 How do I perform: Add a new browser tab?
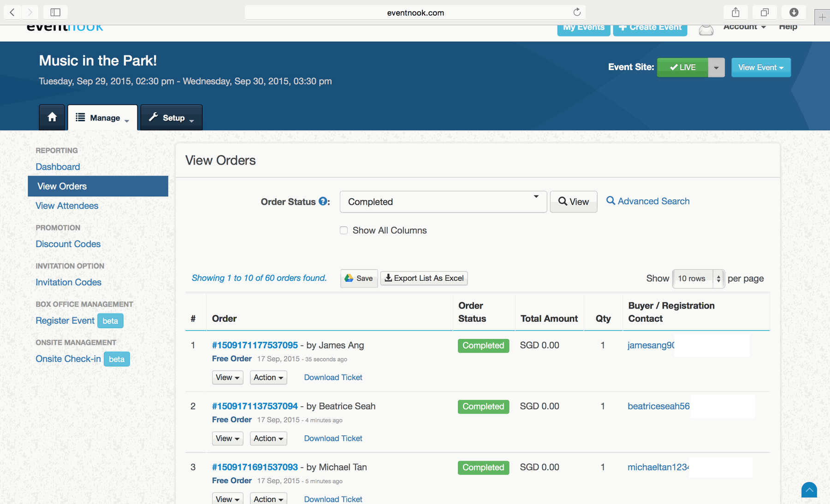pyautogui.click(x=822, y=18)
